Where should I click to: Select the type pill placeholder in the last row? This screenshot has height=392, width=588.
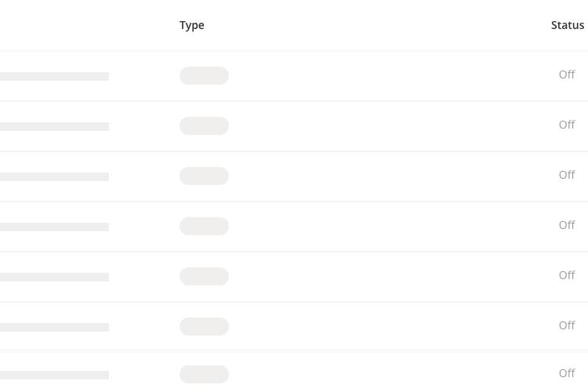click(204, 375)
